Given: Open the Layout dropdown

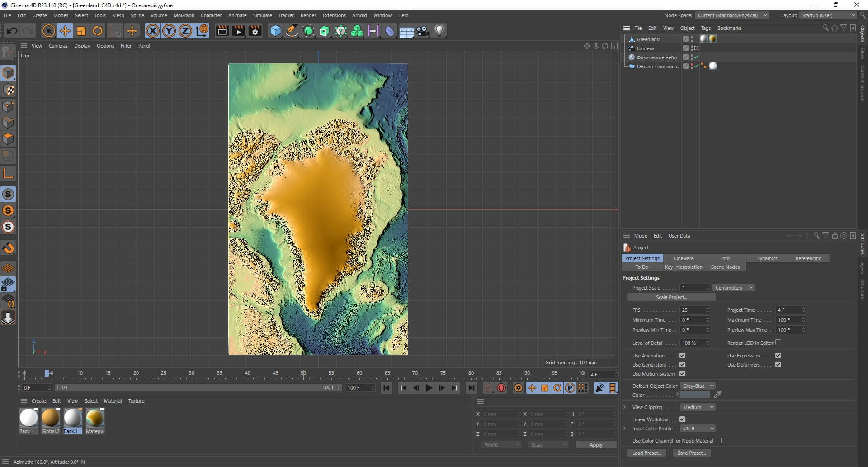Looking at the screenshot, I should tap(828, 15).
